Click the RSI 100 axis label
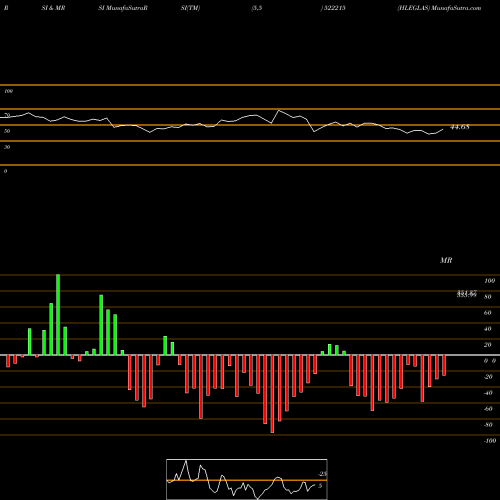The height and width of the screenshot is (500, 500). coord(8,91)
